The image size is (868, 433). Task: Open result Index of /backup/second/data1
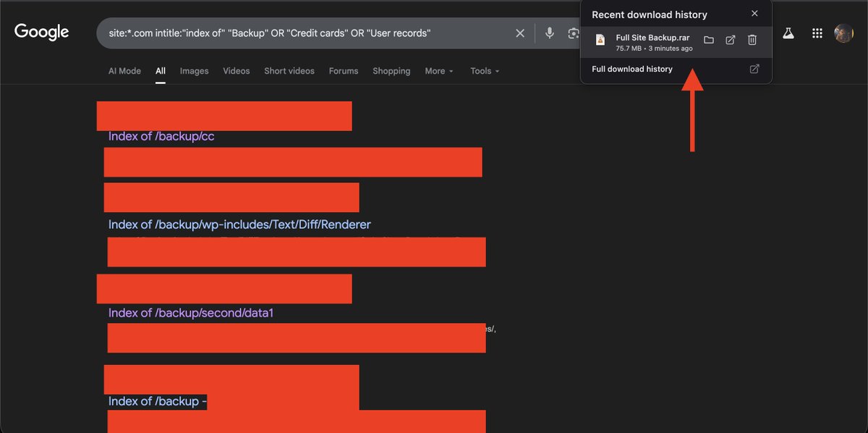click(191, 313)
